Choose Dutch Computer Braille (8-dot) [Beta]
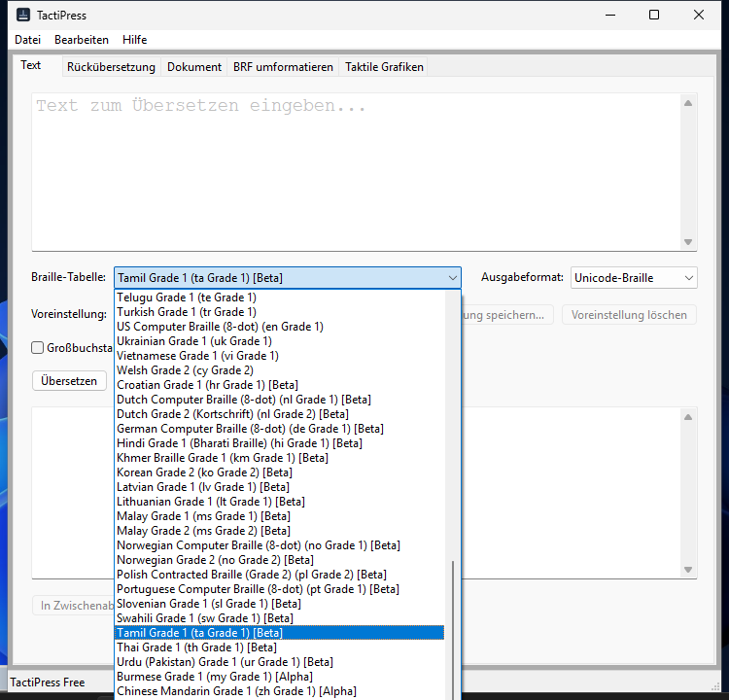 tap(279, 399)
